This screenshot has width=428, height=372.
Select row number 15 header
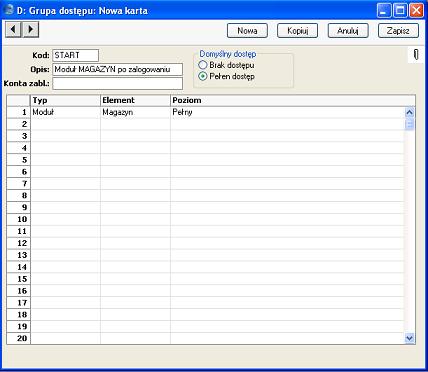point(19,279)
